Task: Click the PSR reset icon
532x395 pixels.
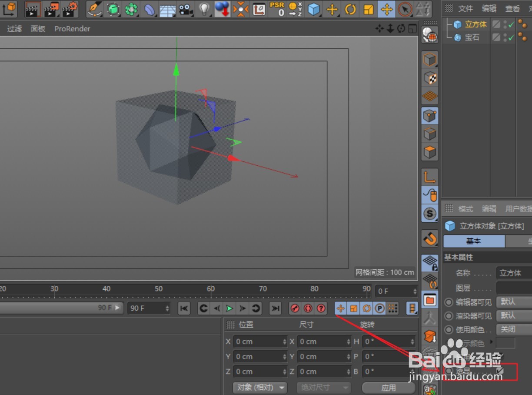Action: click(x=277, y=9)
